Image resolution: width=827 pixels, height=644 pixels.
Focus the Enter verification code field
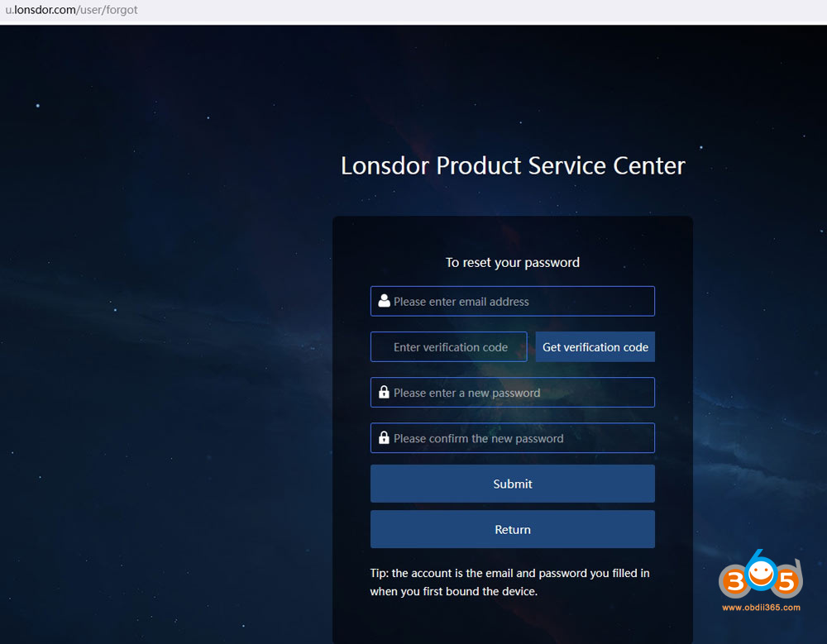[x=448, y=346]
